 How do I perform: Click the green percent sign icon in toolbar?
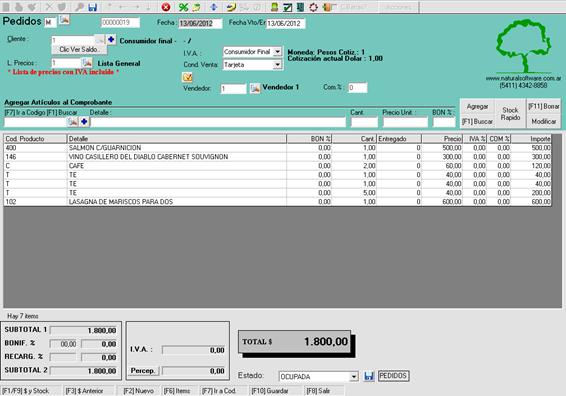pos(183,7)
